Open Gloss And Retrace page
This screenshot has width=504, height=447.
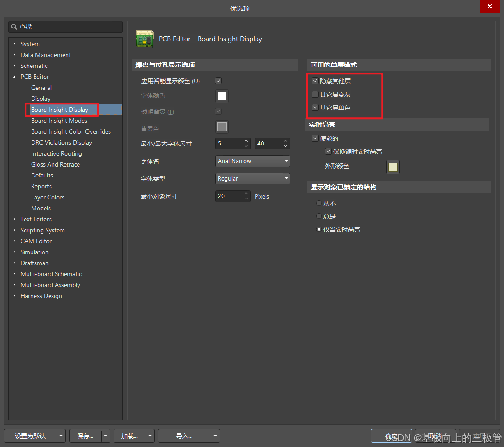click(x=55, y=164)
